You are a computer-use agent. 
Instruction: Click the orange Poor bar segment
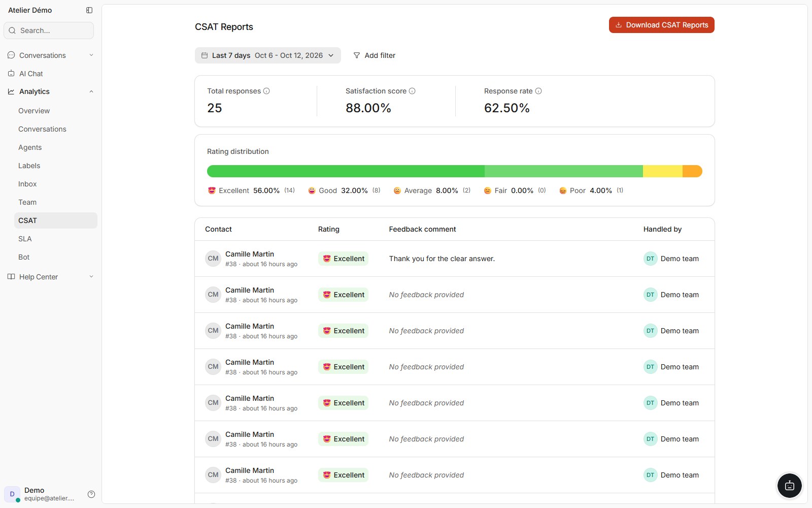coord(692,171)
